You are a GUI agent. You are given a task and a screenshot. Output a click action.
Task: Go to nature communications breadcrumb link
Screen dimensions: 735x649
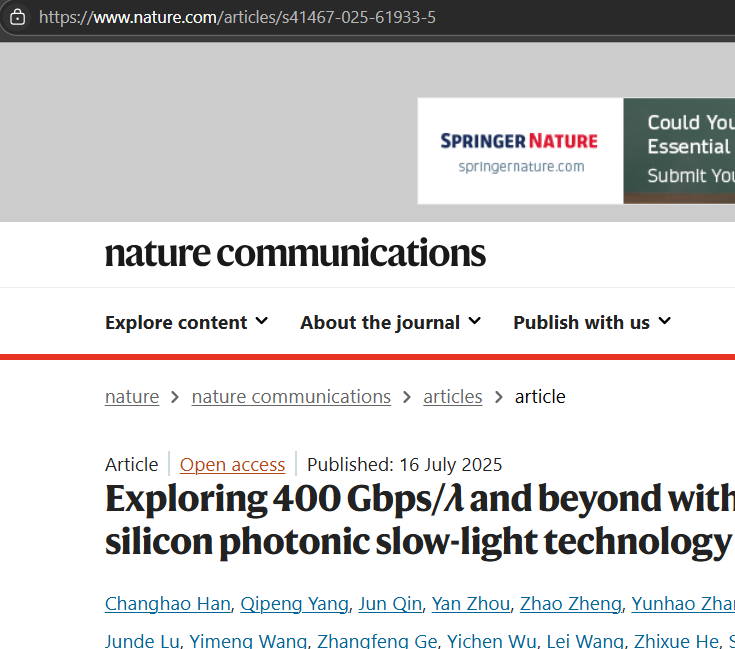pos(291,397)
